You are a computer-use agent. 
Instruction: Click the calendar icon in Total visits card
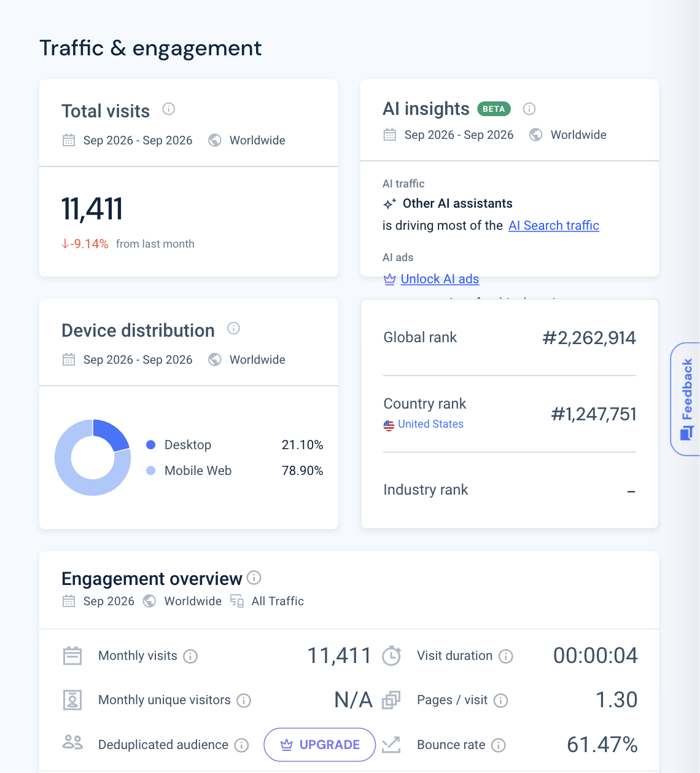69,140
